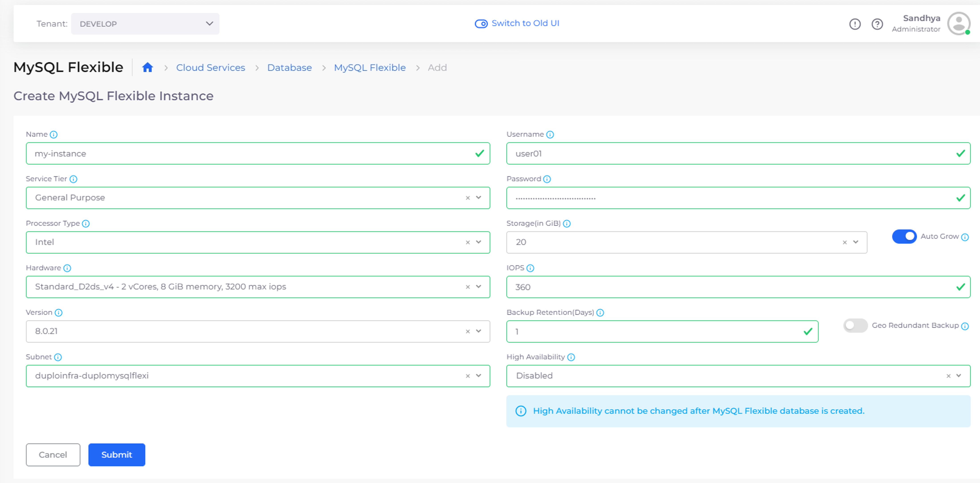The image size is (980, 483).
Task: Show info tooltip for Geo Redundant Backup
Action: [965, 326]
